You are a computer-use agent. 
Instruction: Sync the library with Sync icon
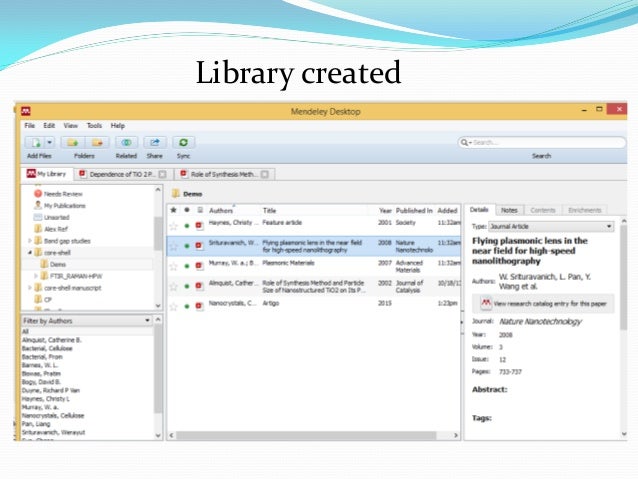coord(184,142)
